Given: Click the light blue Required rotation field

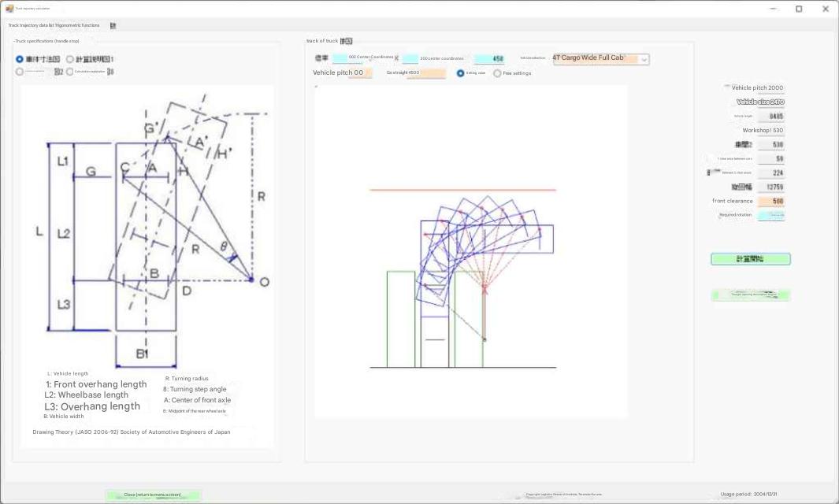Looking at the screenshot, I should coord(771,215).
